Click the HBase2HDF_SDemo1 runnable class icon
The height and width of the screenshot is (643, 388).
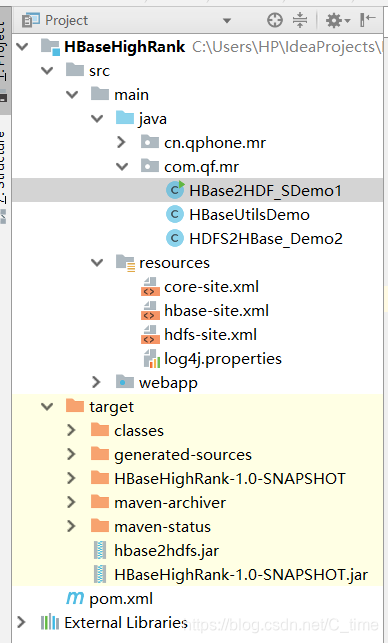click(175, 191)
